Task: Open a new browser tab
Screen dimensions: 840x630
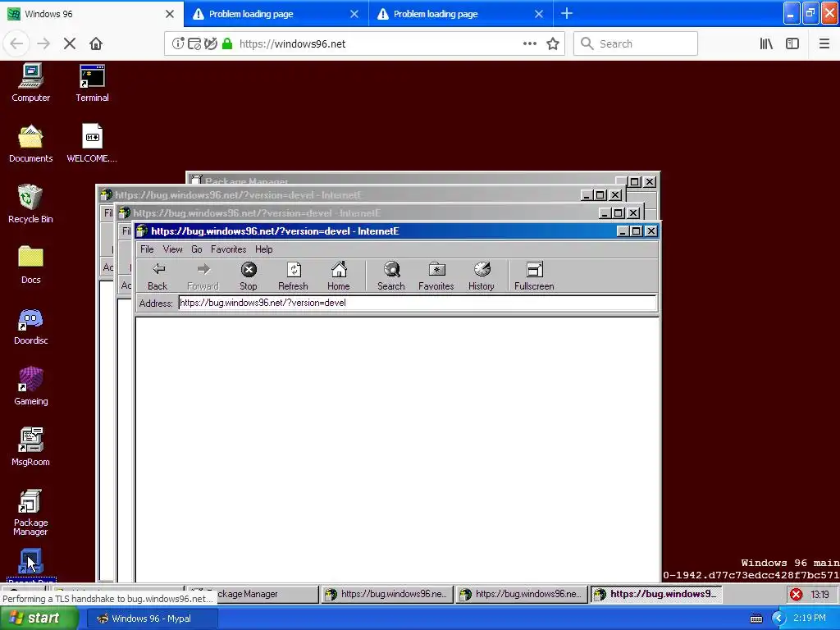Action: point(567,13)
